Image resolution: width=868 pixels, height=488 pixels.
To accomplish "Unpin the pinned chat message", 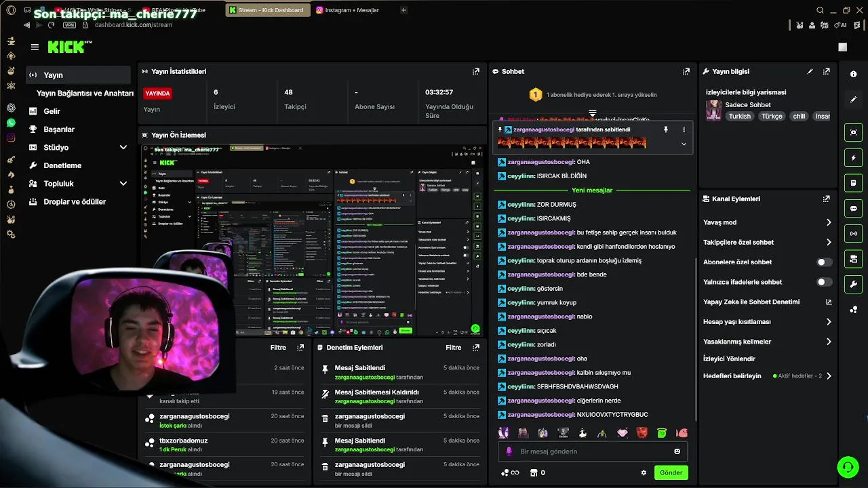I will [666, 129].
